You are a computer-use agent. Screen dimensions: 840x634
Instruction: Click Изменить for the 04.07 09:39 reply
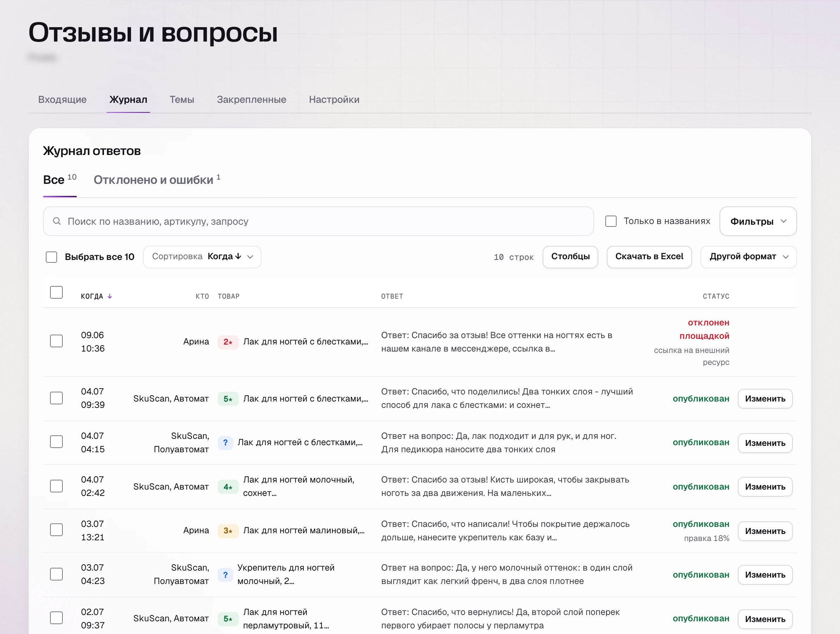click(x=765, y=399)
